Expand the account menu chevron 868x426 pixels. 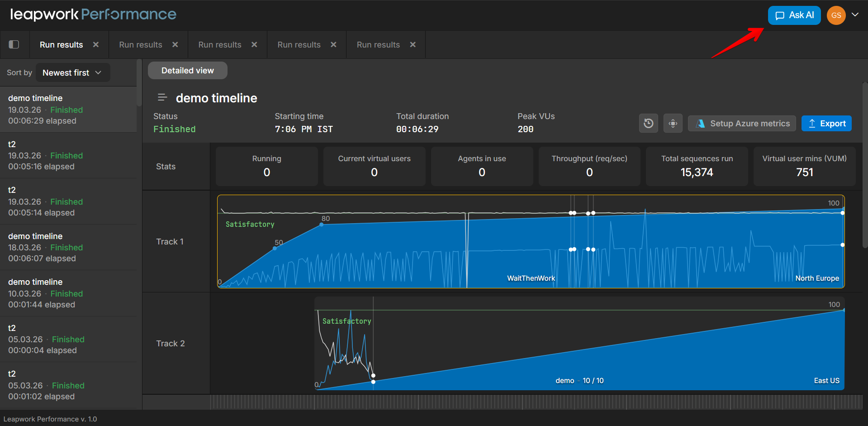pos(855,14)
